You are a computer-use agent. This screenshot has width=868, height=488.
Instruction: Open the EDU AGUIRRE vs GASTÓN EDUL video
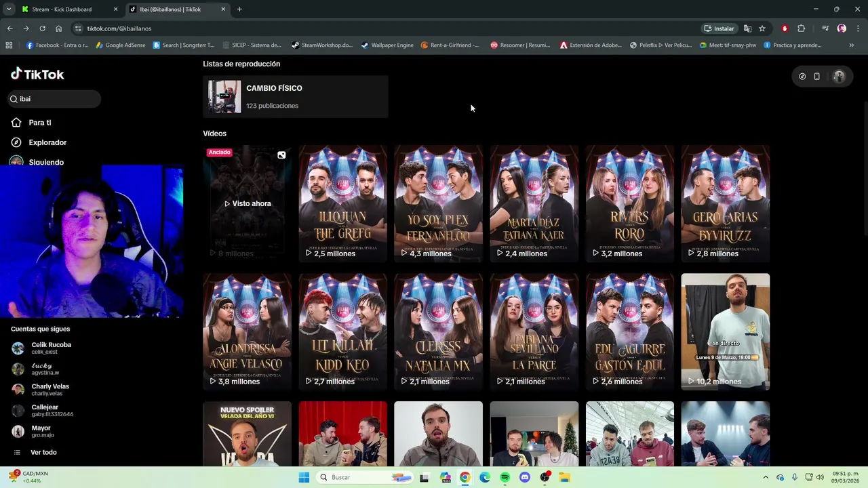[630, 331]
